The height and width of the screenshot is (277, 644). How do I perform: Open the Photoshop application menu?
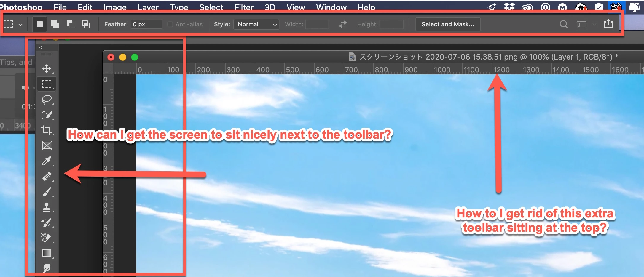pos(21,7)
